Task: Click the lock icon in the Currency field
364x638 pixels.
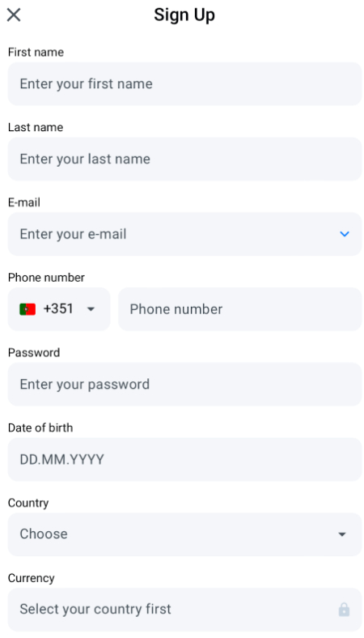Action: (344, 609)
